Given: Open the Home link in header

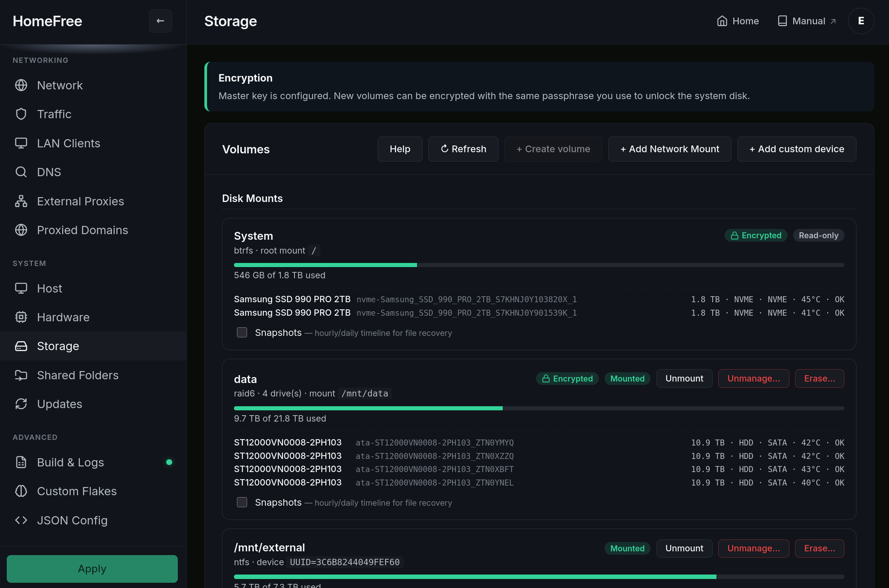Looking at the screenshot, I should pos(737,21).
